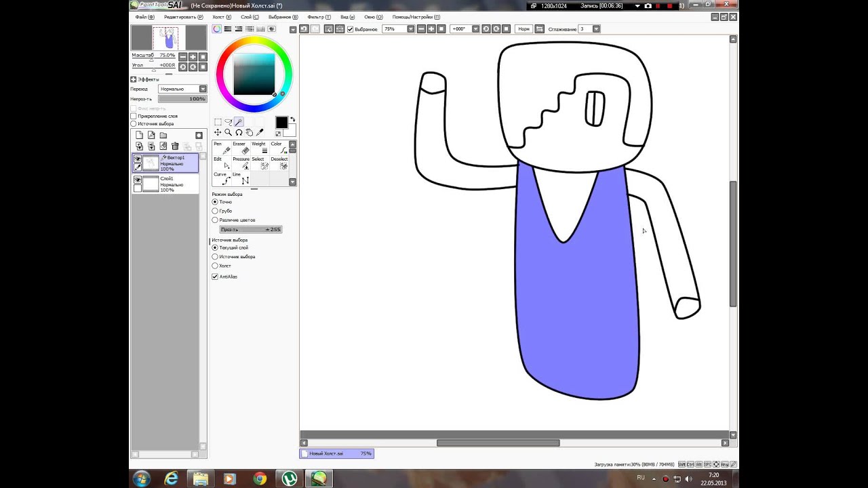Adjust the Проз-ть 255 threshold slider

(x=250, y=230)
